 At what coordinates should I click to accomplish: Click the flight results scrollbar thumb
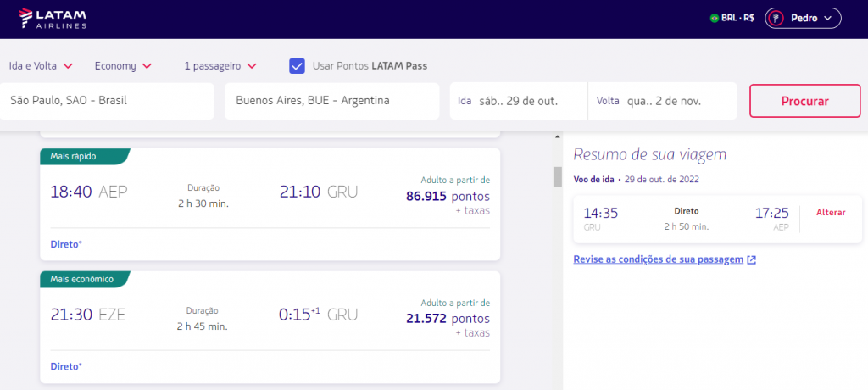(x=557, y=176)
